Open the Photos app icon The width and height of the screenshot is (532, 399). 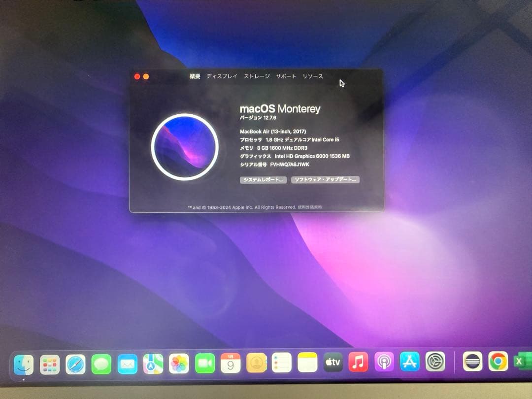(179, 364)
